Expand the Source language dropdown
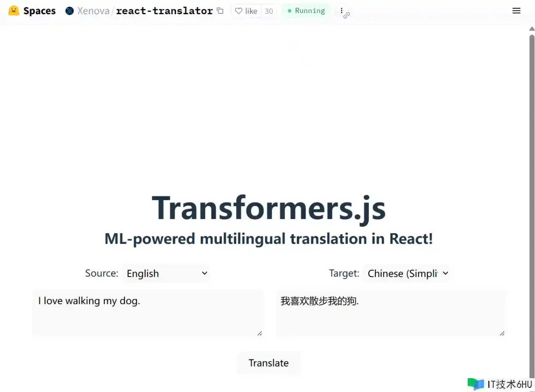The height and width of the screenshot is (392, 535). point(166,273)
